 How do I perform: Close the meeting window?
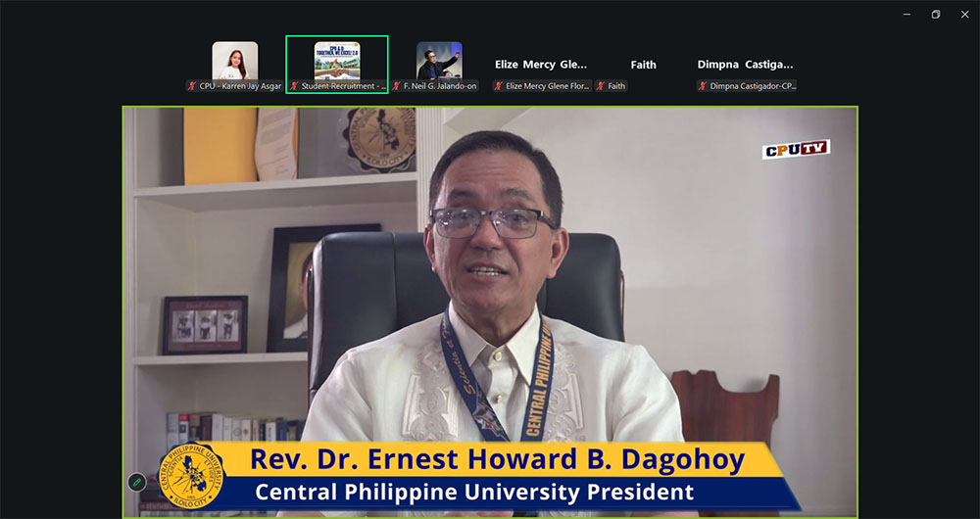click(x=964, y=14)
